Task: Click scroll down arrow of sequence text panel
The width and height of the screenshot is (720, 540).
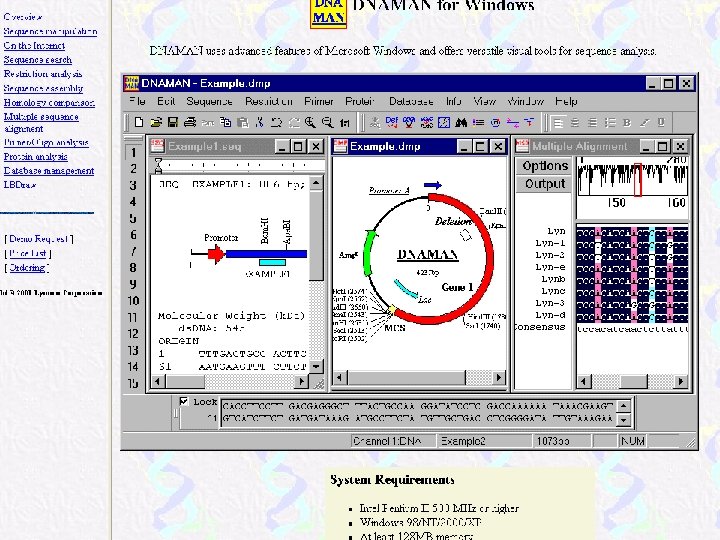Action: pyautogui.click(x=623, y=420)
